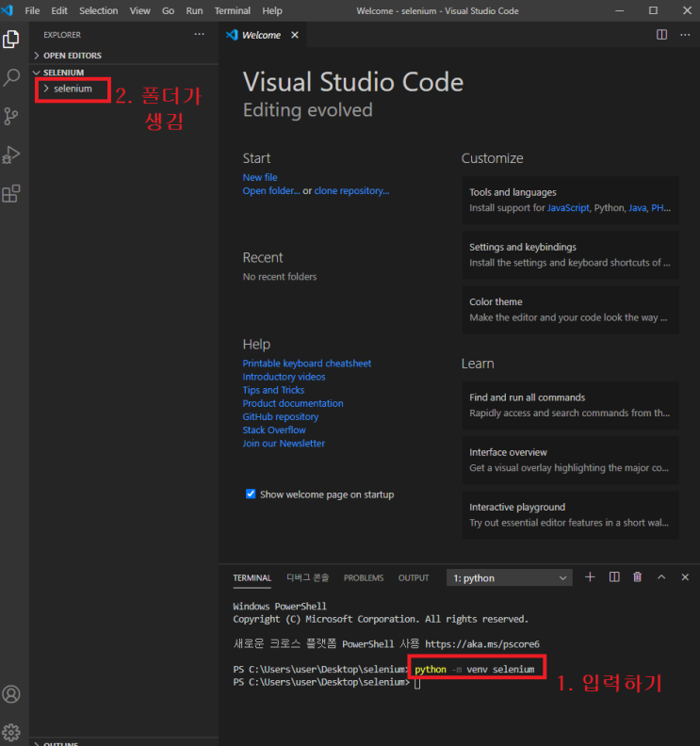Open the Interactive playground card
The height and width of the screenshot is (746, 700).
click(570, 515)
